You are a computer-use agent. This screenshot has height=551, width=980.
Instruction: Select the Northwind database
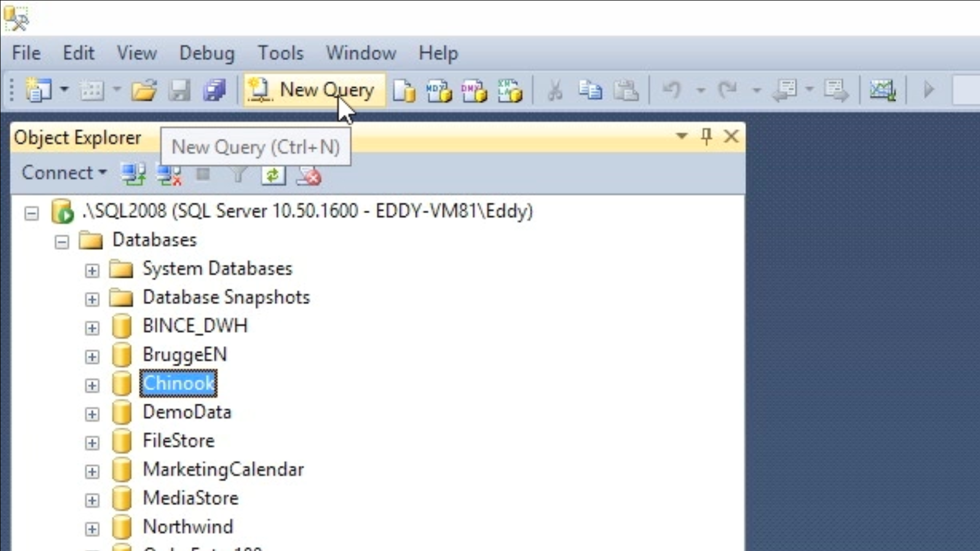click(x=188, y=527)
